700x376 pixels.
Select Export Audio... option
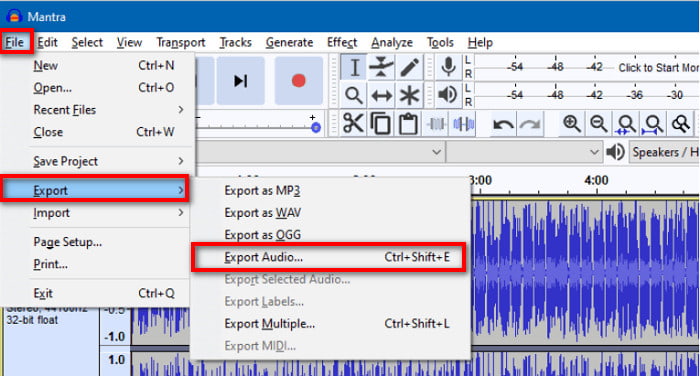pos(329,257)
